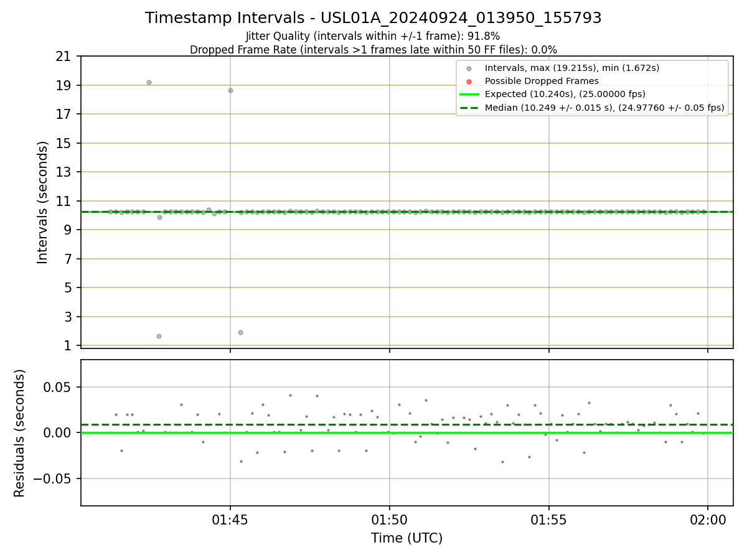Click the solid green line sample in the legend
Viewport: 747px width, 560px height.
coord(469,95)
